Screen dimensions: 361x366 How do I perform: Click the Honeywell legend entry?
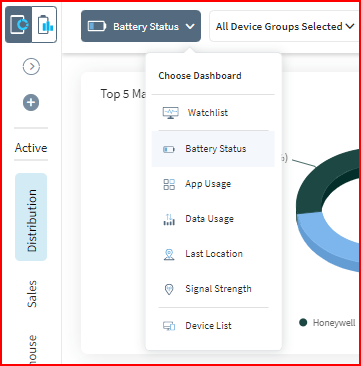pyautogui.click(x=327, y=323)
